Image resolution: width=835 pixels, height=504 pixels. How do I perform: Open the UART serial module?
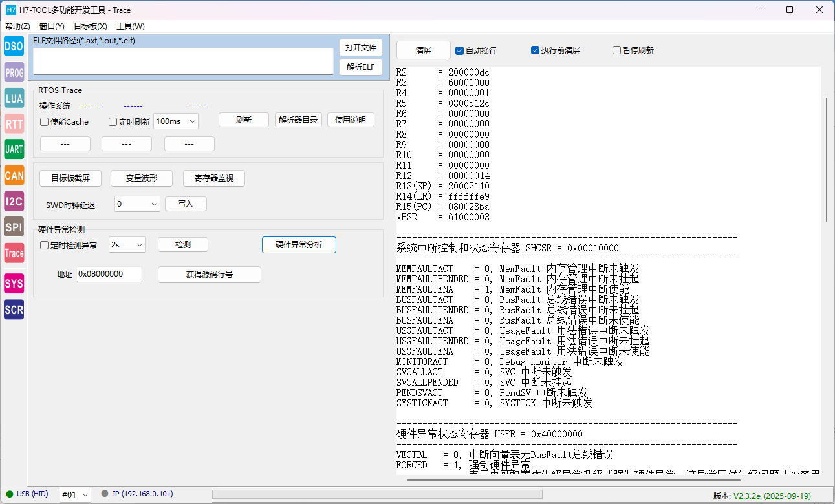point(14,149)
